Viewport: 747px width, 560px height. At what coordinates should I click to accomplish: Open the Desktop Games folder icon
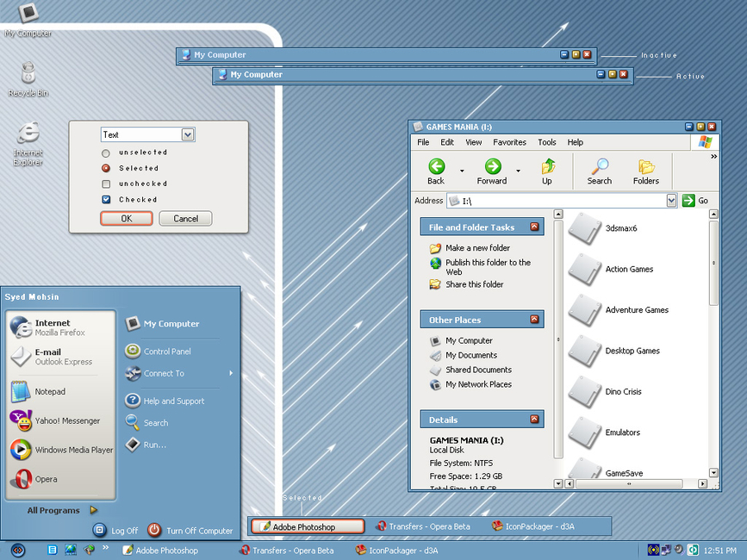[x=585, y=351]
